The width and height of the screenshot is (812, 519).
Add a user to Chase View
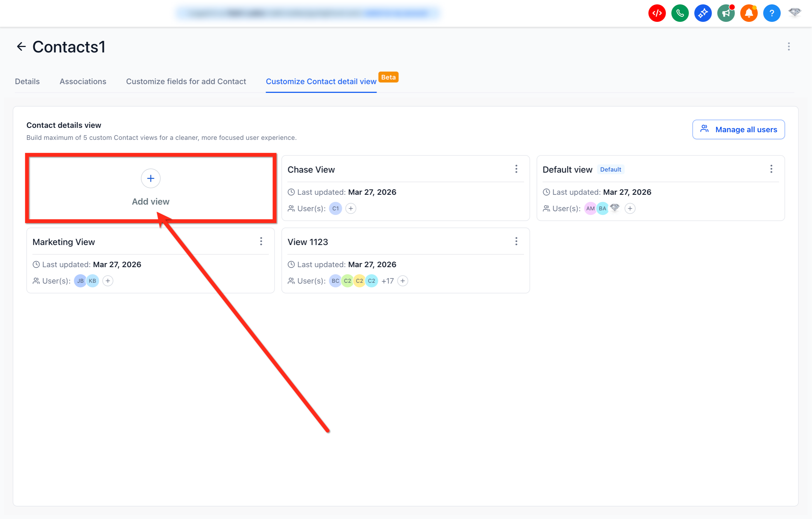coord(351,208)
